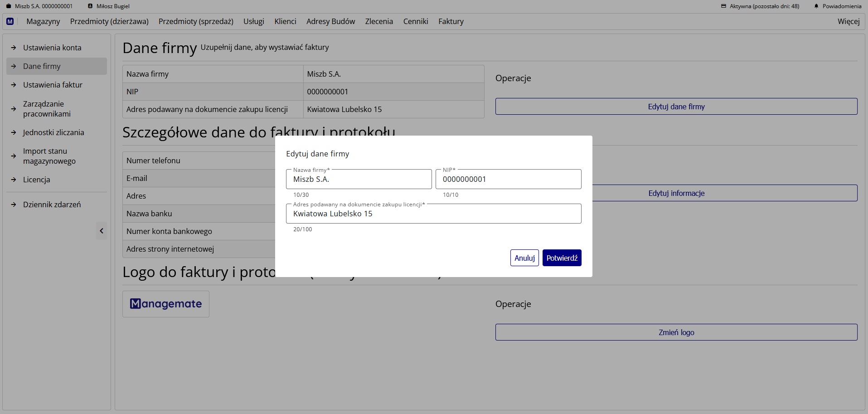The height and width of the screenshot is (414, 868).
Task: Click the arrow icon next to Licencja
Action: coord(14,180)
